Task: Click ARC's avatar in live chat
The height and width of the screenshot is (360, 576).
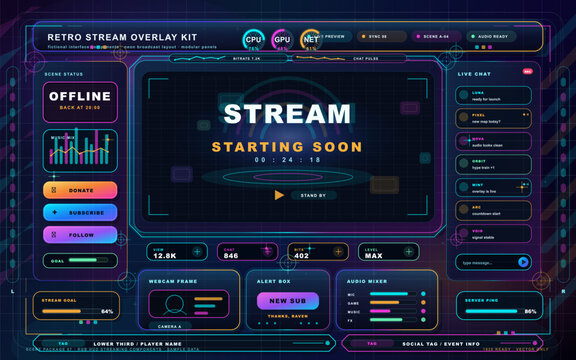Action: [464, 210]
